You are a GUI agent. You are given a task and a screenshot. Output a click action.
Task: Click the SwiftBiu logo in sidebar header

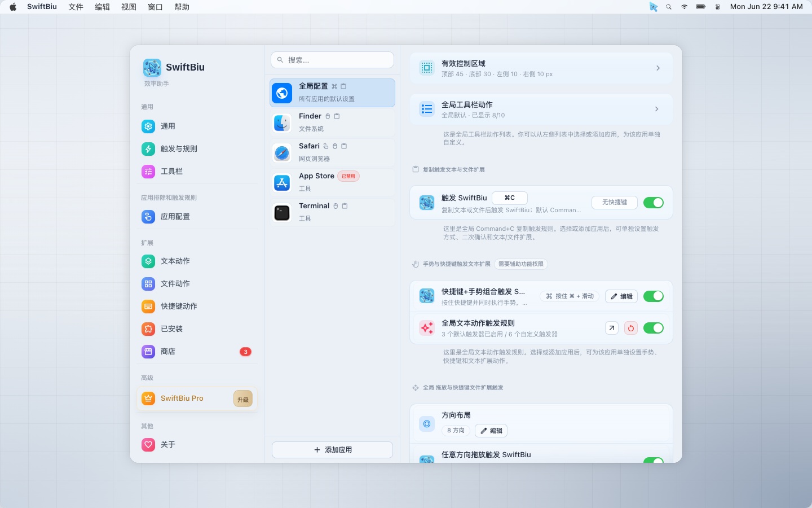click(152, 68)
